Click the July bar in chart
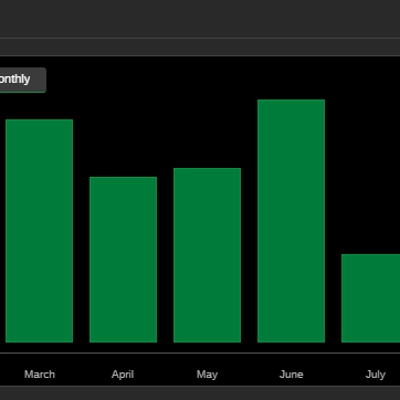This screenshot has width=400, height=400. 371,298
